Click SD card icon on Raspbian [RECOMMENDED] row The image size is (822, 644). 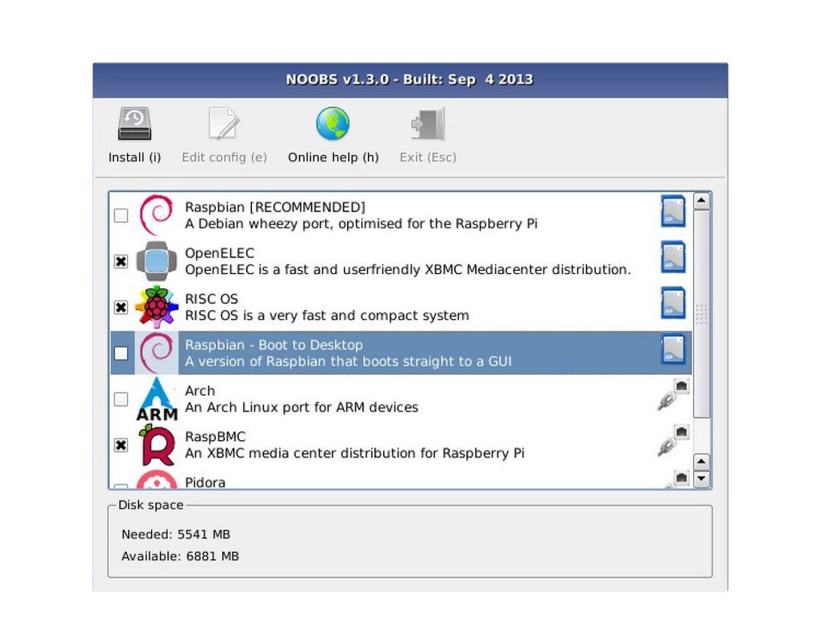coord(673,211)
